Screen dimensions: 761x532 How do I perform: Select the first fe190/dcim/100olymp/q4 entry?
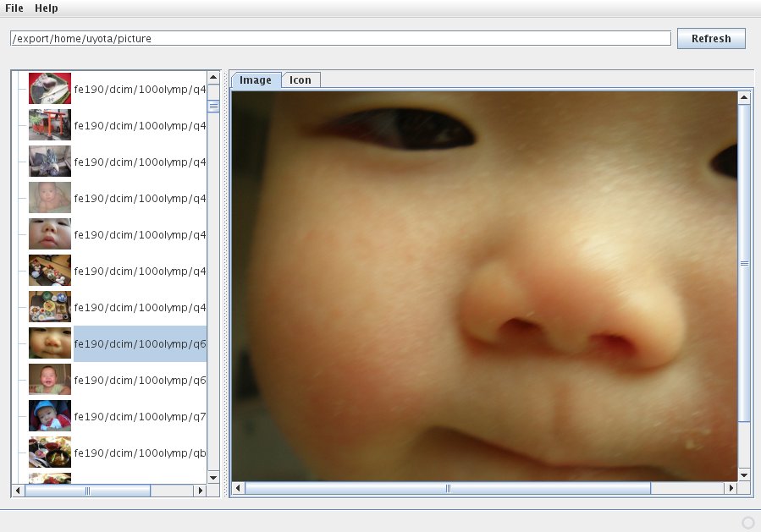point(140,88)
